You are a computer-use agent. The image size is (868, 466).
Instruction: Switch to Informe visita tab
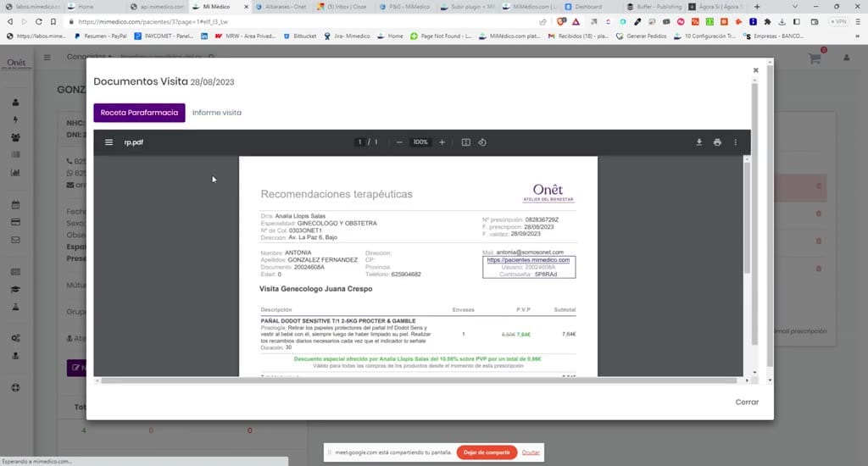click(216, 113)
